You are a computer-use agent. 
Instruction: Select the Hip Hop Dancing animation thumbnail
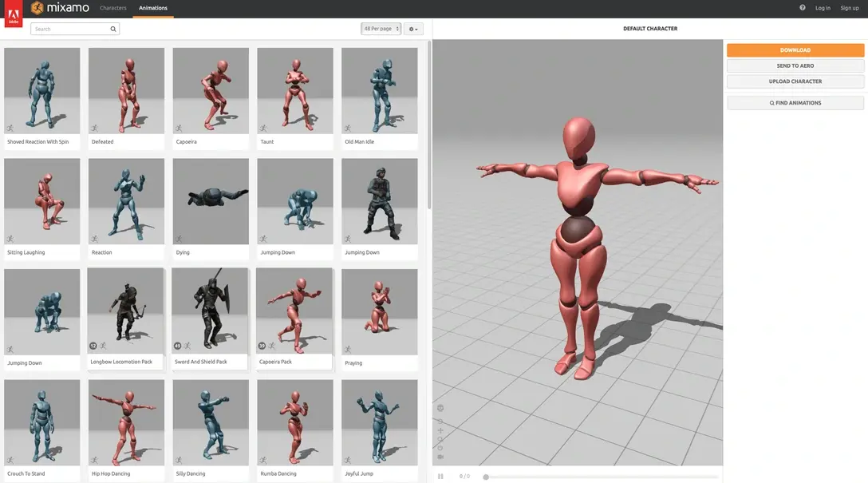coord(126,423)
